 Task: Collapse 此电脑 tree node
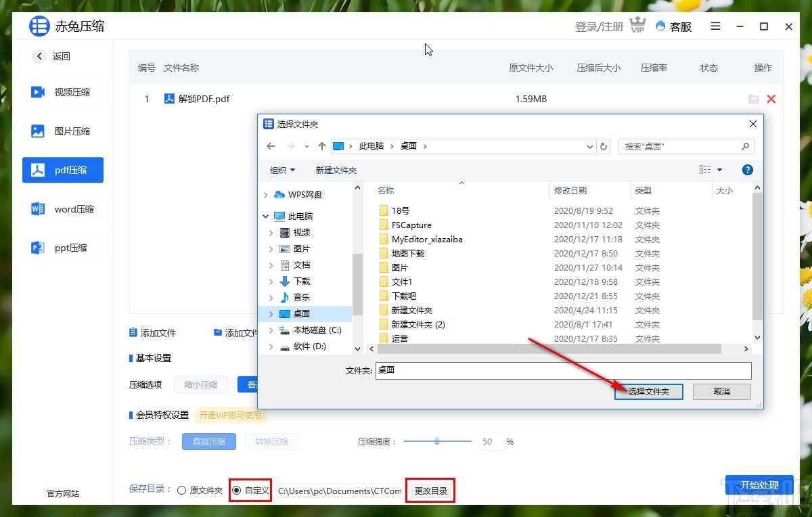266,217
